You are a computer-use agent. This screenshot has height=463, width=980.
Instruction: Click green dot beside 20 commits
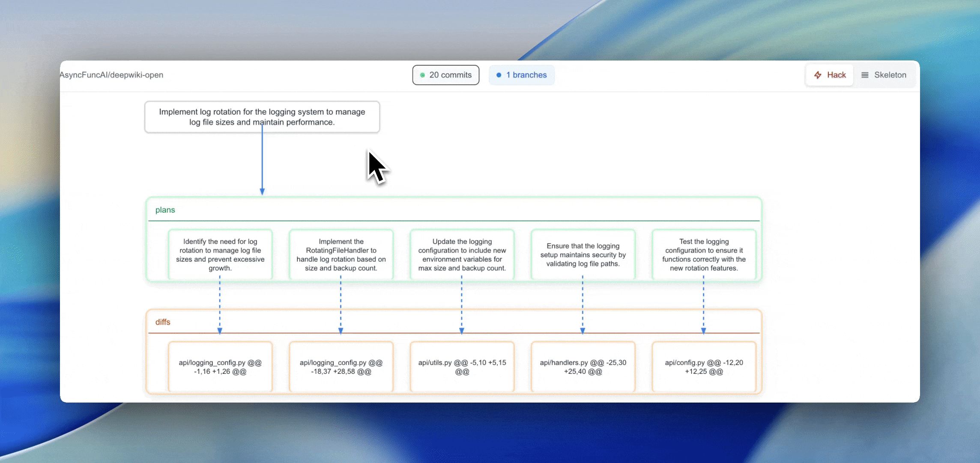pos(422,75)
